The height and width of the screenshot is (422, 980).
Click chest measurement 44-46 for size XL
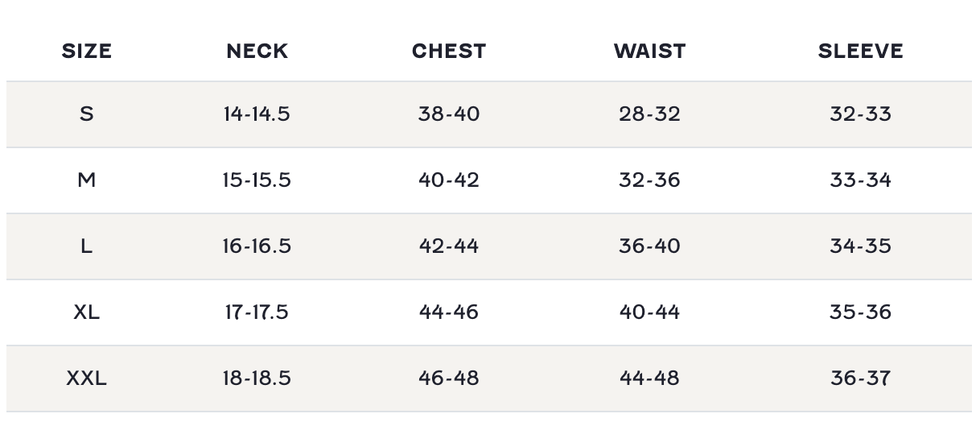(449, 312)
